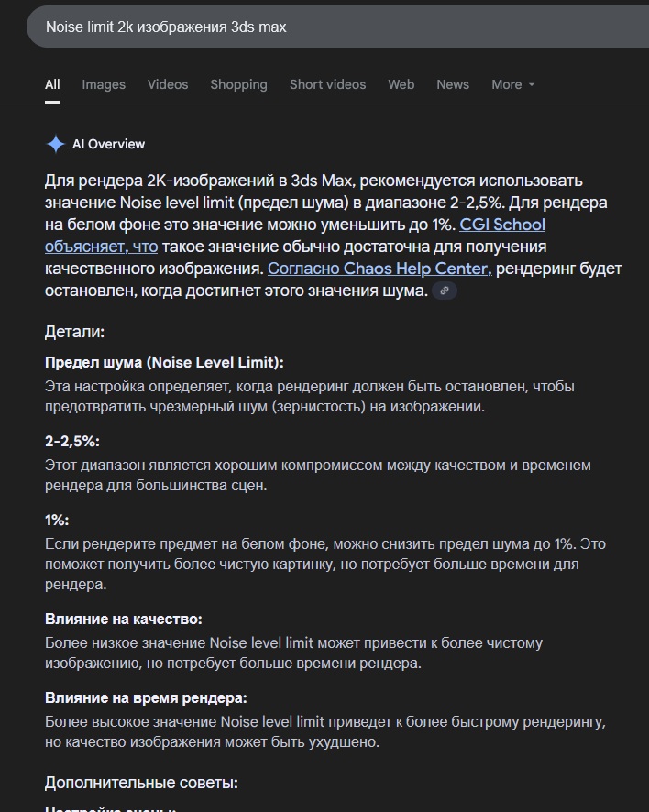Image resolution: width=649 pixels, height=812 pixels.
Task: Select the All results tab
Action: (52, 84)
